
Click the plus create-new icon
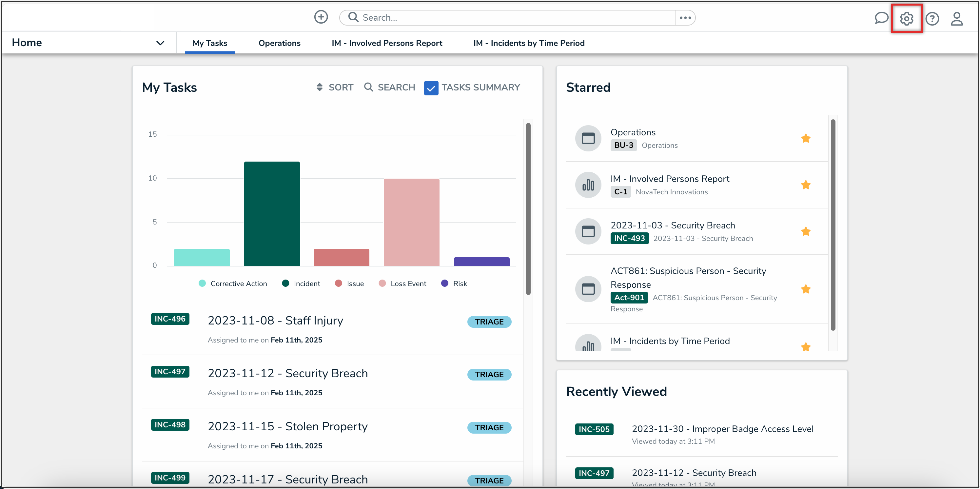(x=321, y=17)
